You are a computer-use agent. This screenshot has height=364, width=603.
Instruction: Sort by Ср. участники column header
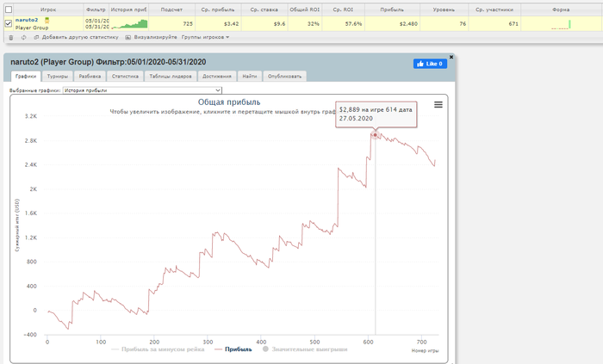(x=494, y=9)
